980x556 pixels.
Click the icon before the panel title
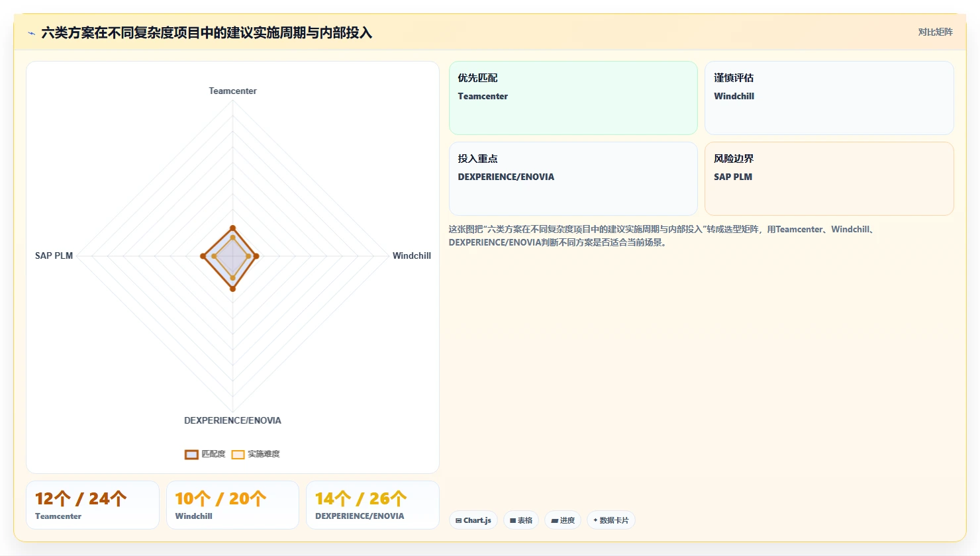coord(31,32)
